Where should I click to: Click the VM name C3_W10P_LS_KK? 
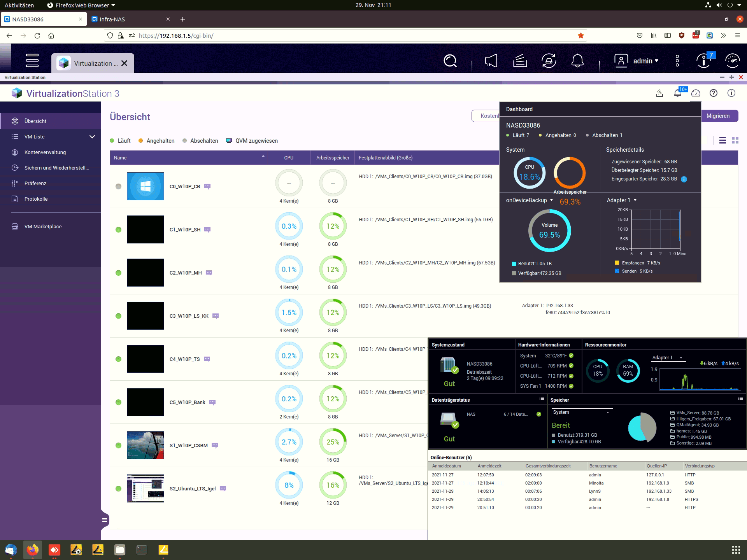pos(189,316)
